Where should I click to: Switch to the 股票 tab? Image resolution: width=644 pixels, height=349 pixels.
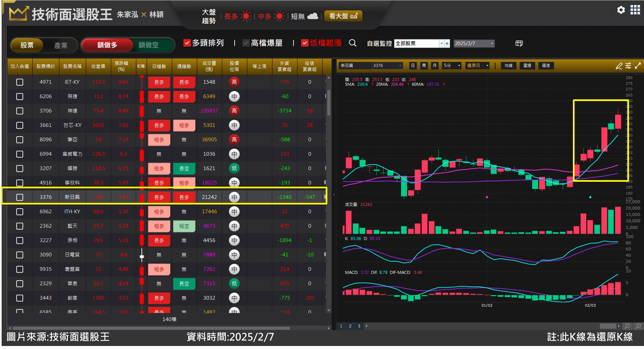(x=27, y=45)
